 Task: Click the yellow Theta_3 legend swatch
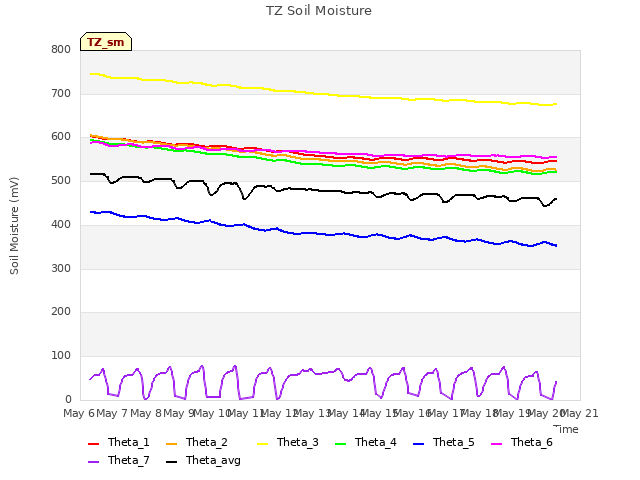point(262,443)
